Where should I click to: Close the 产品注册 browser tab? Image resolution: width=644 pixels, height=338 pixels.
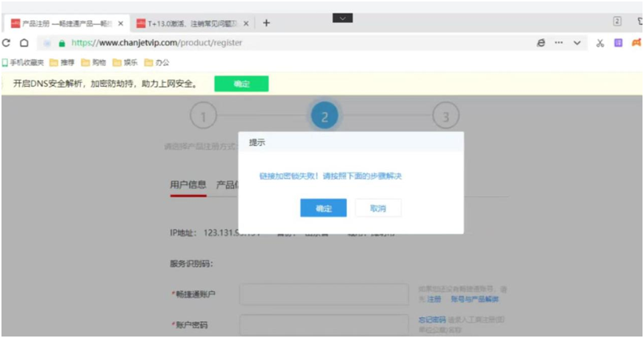(x=121, y=24)
